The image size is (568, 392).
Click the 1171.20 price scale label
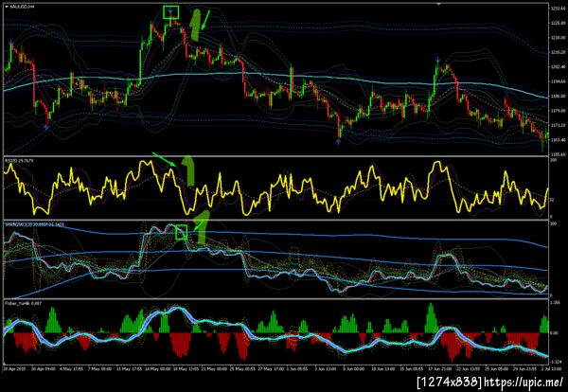[x=557, y=125]
